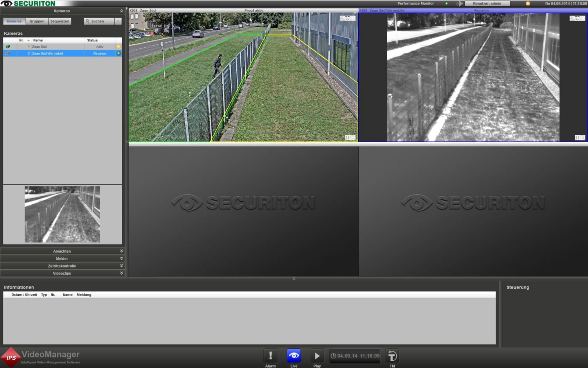Start playback with the Play button
The height and width of the screenshot is (368, 588).
tap(317, 356)
